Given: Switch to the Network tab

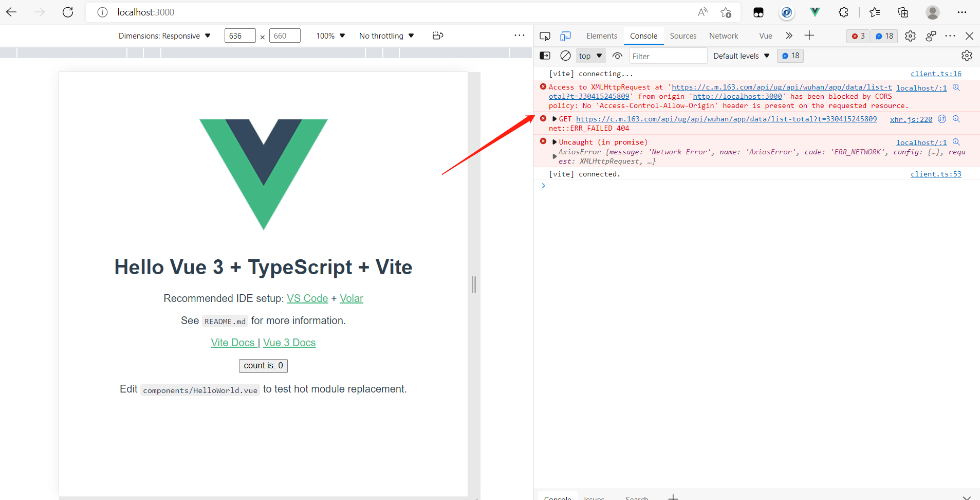Looking at the screenshot, I should click(x=724, y=36).
